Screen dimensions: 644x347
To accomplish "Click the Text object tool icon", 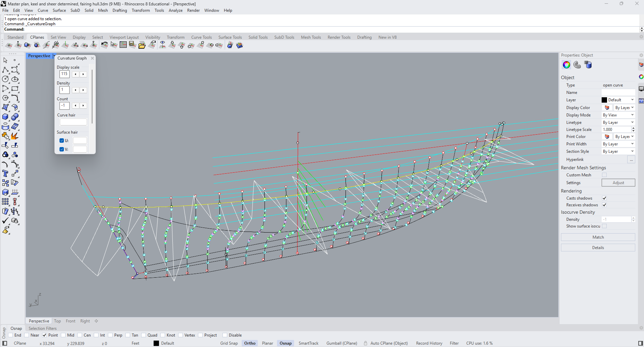I will (5, 173).
